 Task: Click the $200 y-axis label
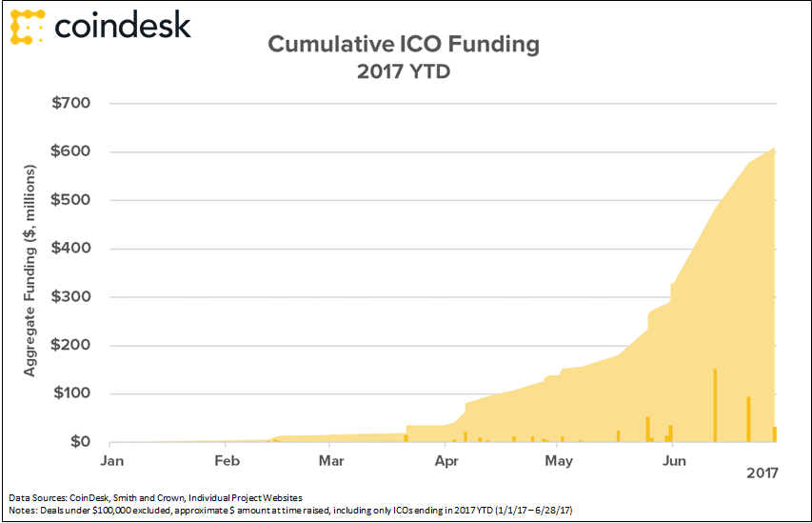pyautogui.click(x=71, y=346)
